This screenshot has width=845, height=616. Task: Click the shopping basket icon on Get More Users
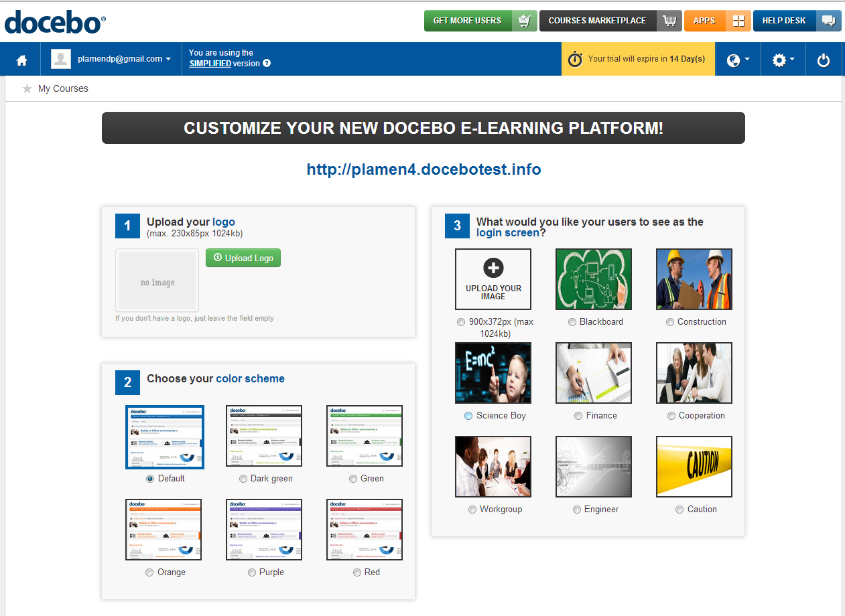525,21
